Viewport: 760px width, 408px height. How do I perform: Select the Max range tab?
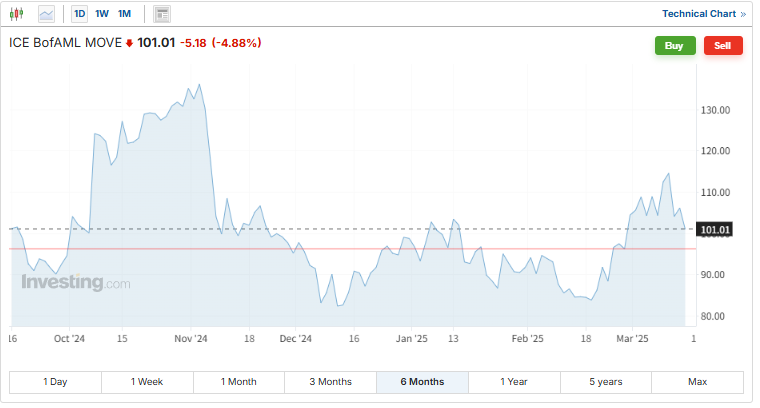697,382
